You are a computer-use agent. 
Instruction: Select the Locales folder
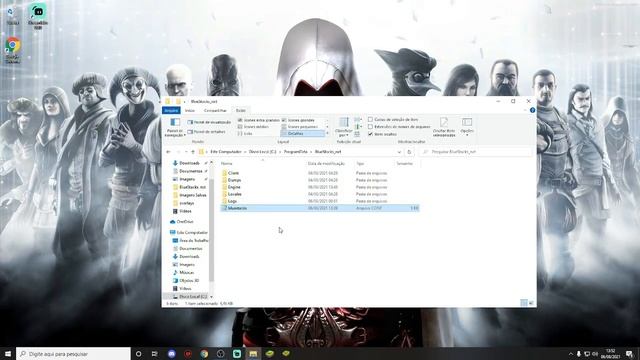coord(235,194)
